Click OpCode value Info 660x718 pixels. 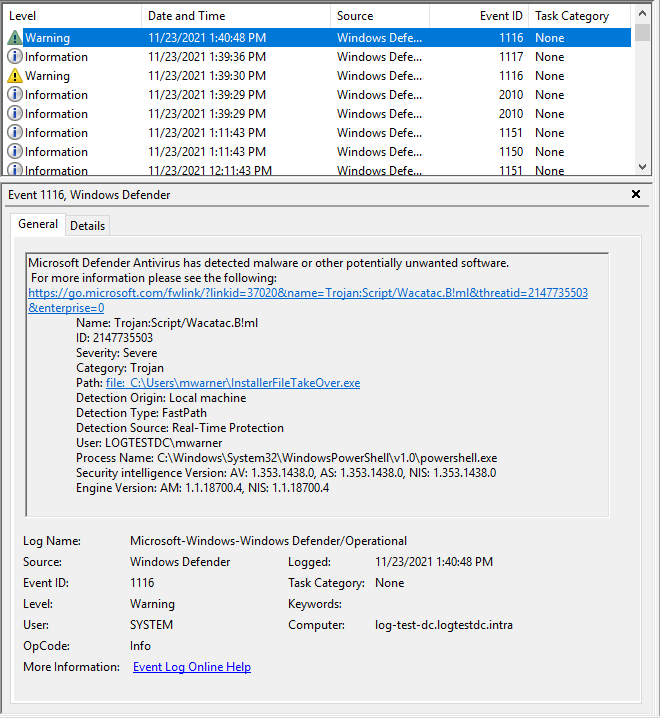140,646
